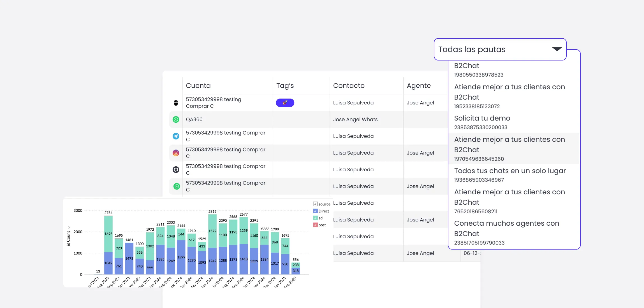644x308 pixels.
Task: Click Luisa Sepulveda in the first row
Action: tap(353, 103)
